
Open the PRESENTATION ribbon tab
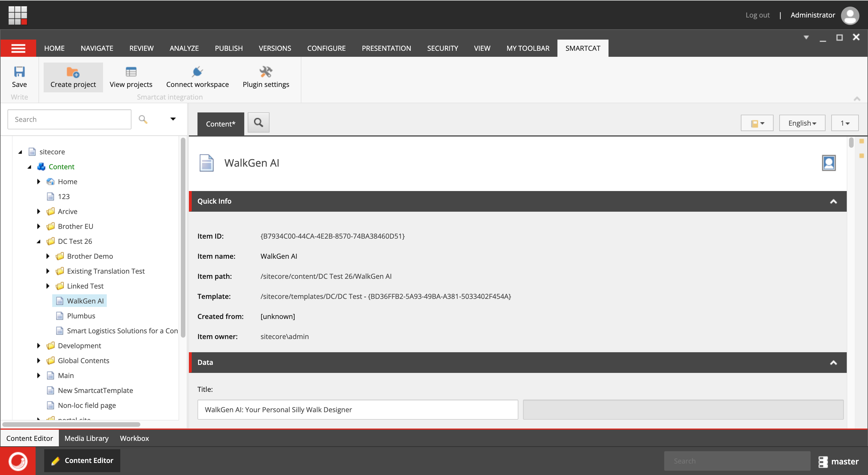(x=386, y=48)
